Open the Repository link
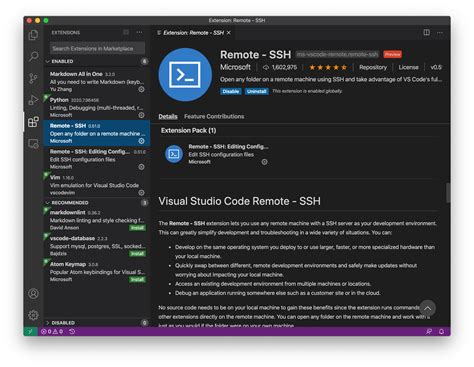This screenshot has height=367, width=474. 373,67
